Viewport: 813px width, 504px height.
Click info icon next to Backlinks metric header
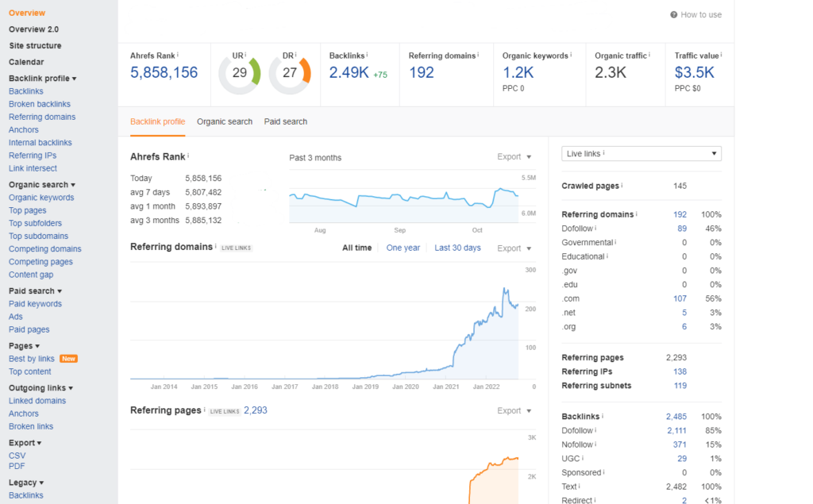point(367,54)
